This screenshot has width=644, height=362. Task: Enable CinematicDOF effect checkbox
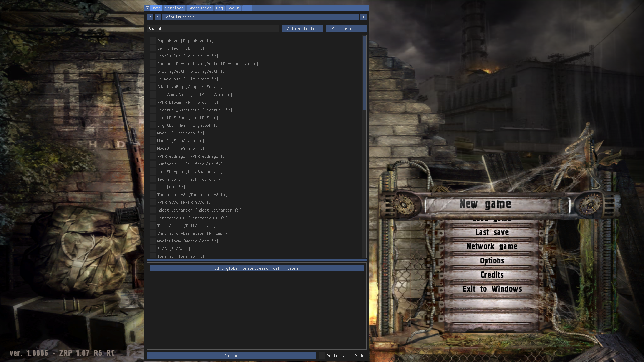pyautogui.click(x=153, y=218)
